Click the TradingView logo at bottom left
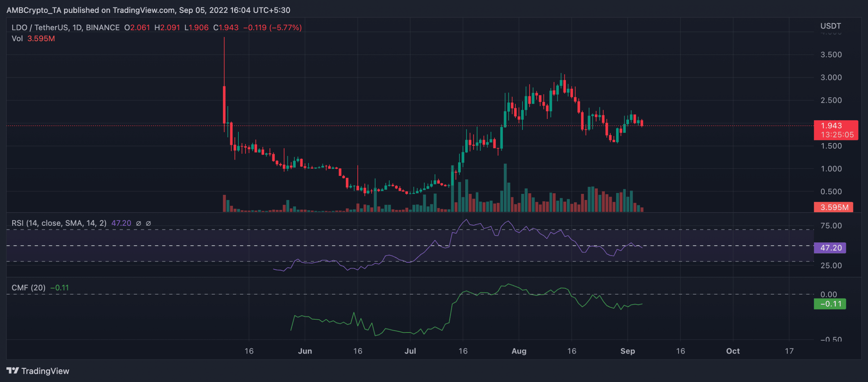This screenshot has height=382, width=868. click(38, 371)
